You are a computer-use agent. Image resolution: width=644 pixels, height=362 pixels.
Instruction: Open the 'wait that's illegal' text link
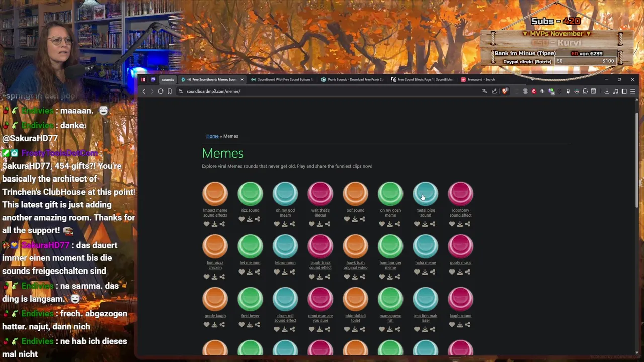click(320, 212)
